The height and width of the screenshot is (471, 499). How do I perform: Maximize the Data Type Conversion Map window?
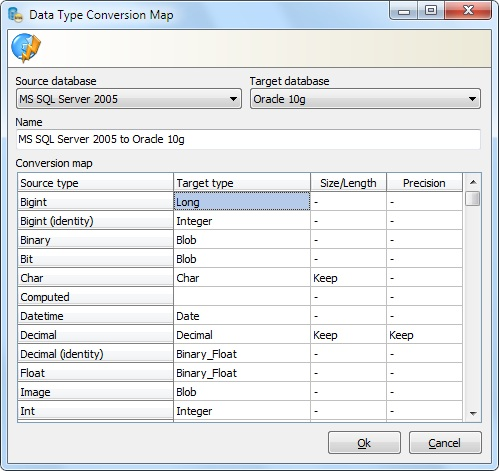(431, 11)
